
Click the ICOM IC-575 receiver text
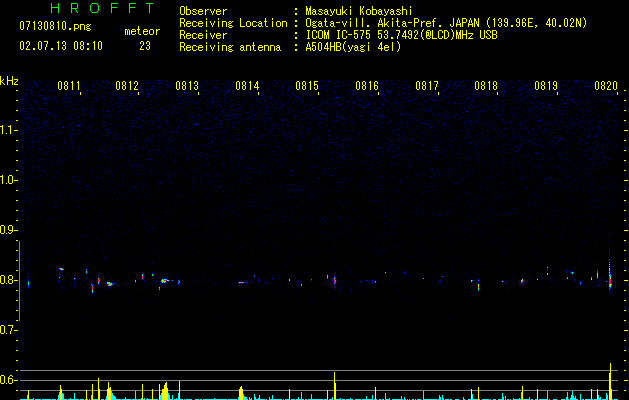point(401,35)
